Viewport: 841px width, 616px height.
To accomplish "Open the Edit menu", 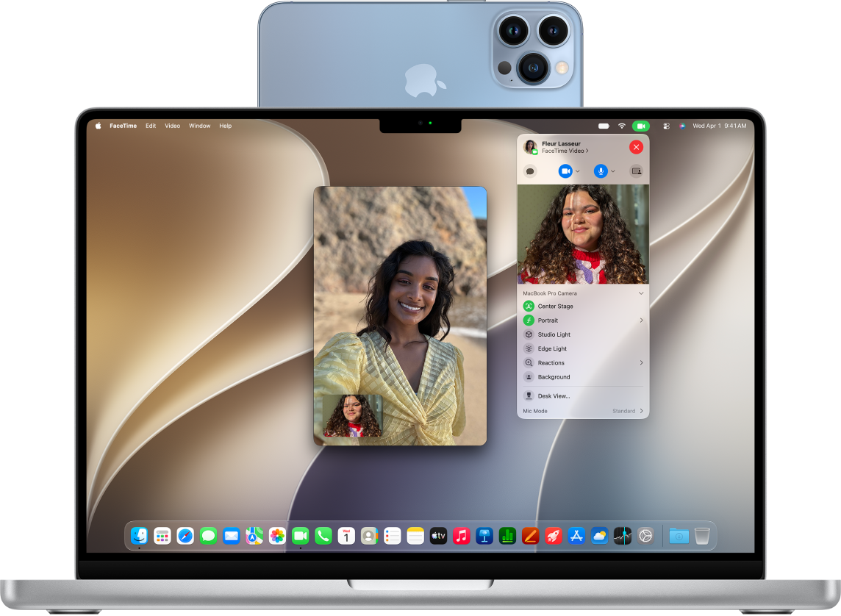I will (x=151, y=126).
